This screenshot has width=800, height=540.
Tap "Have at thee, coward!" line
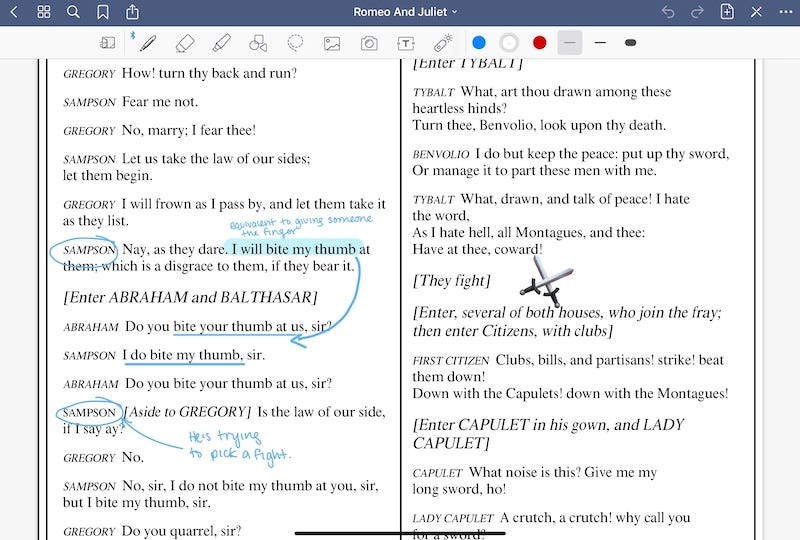(x=477, y=250)
